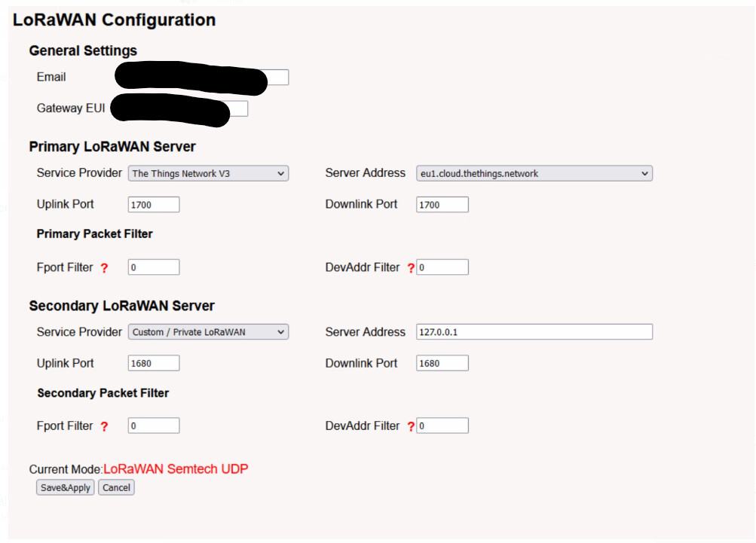756x543 pixels.
Task: Focus the Primary Uplink Port field
Action: click(x=154, y=205)
